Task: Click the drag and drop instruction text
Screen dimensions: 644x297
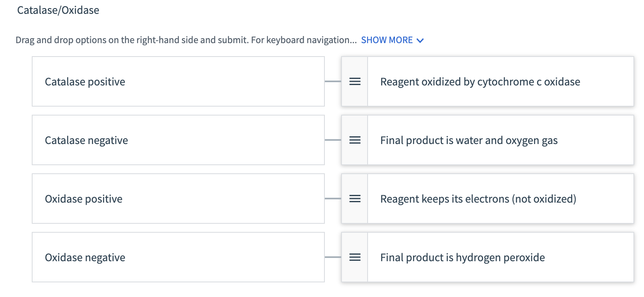Action: coord(186,40)
